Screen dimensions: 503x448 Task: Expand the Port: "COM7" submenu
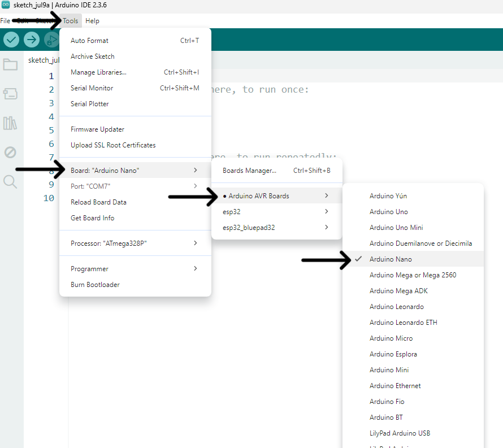[x=135, y=186]
